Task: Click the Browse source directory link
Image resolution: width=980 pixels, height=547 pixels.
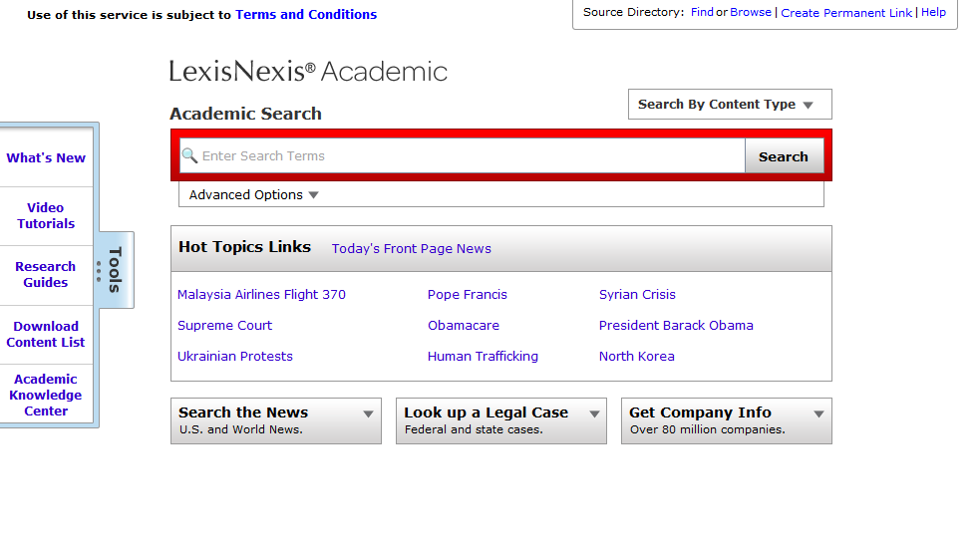Action: tap(751, 13)
